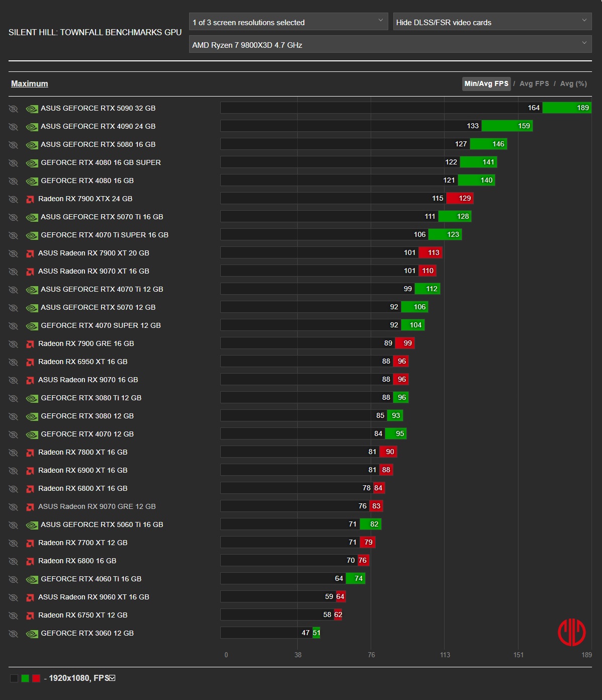Click AMD logo beside Radeon RX 6950 XT
This screenshot has width=602, height=700.
point(30,362)
